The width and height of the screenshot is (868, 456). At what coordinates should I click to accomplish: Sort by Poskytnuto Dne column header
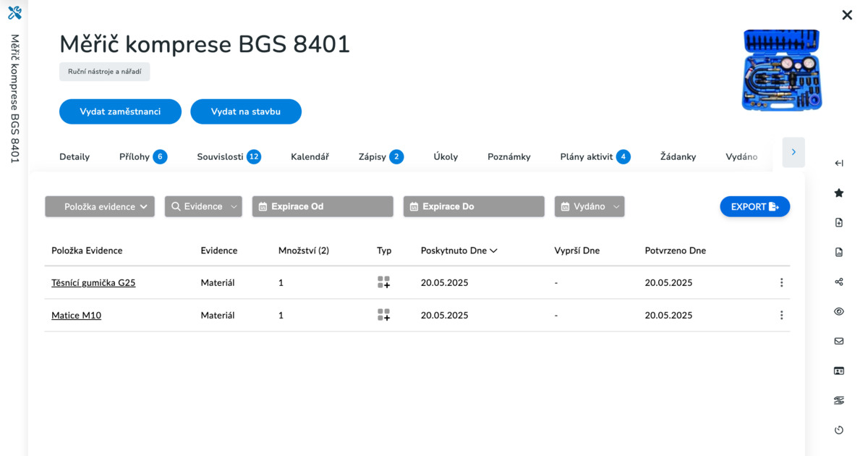[x=459, y=250]
